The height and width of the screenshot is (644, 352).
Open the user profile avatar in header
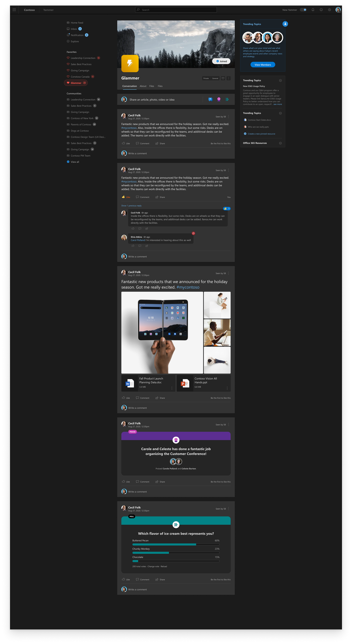[x=338, y=10]
